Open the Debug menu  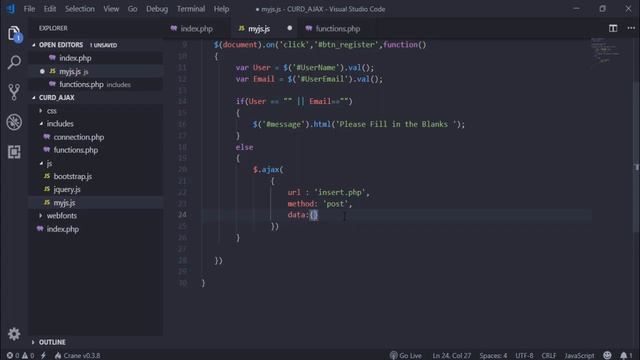click(x=157, y=9)
